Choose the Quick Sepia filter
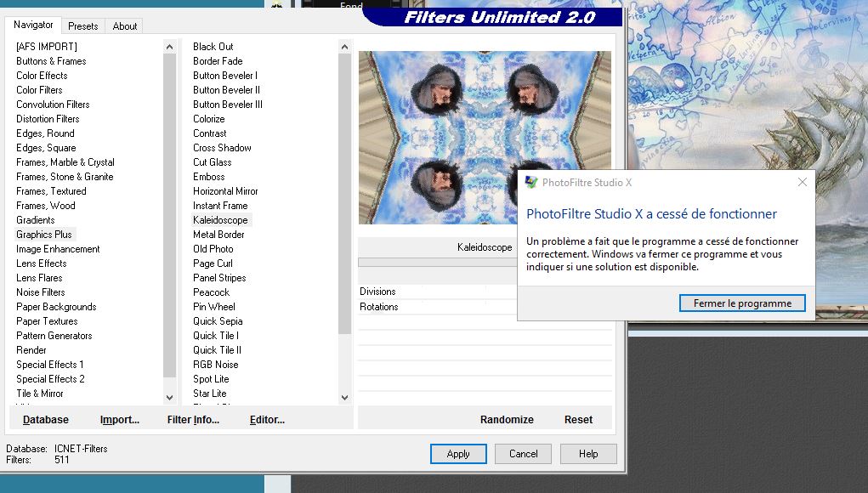 pos(218,321)
